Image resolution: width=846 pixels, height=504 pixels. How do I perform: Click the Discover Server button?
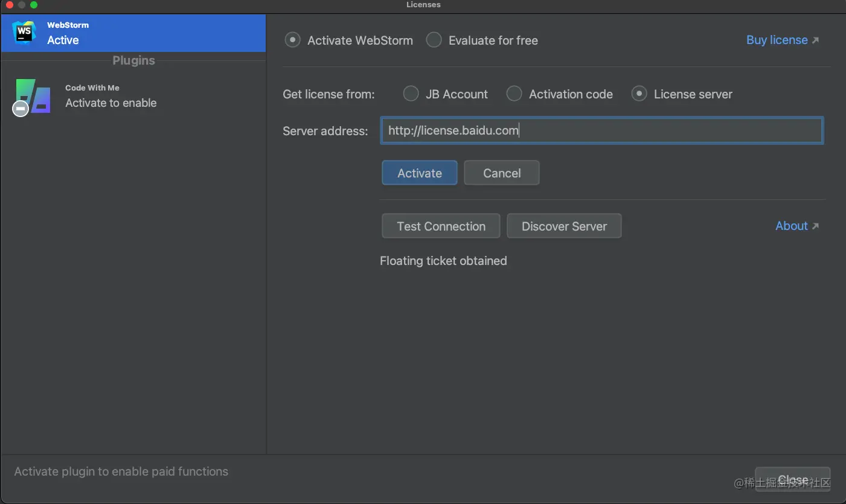564,226
